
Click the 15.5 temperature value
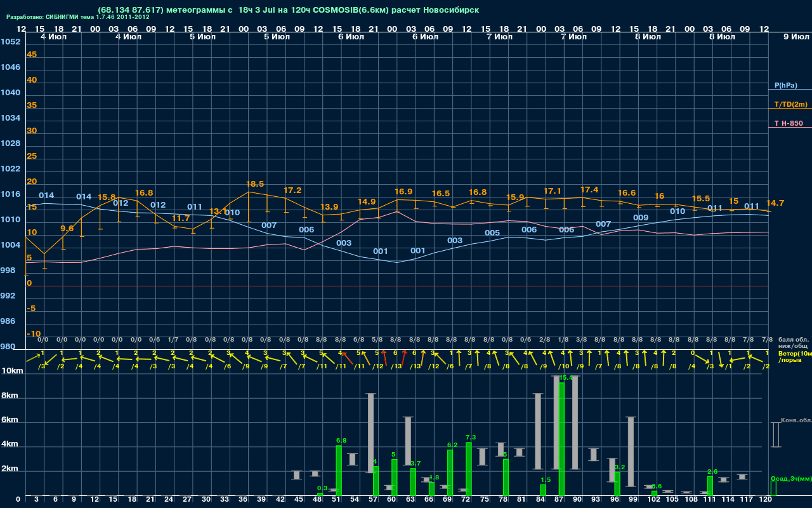(701, 199)
